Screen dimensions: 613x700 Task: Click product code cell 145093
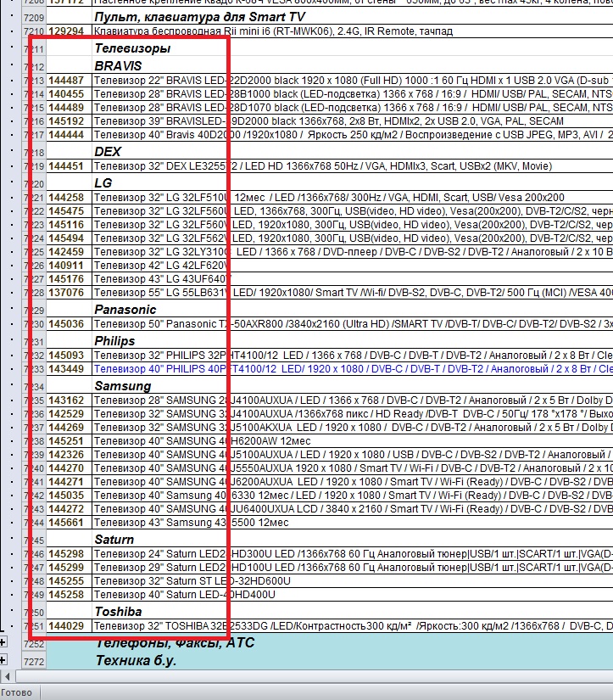coord(70,356)
